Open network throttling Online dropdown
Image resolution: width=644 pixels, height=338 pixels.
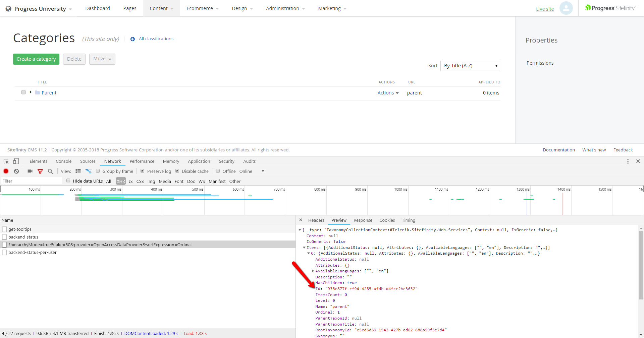click(251, 171)
